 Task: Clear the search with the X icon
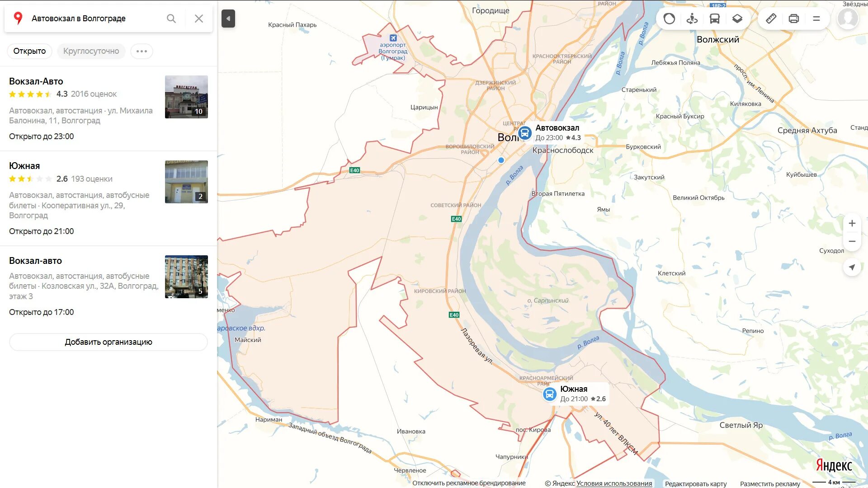(x=199, y=19)
